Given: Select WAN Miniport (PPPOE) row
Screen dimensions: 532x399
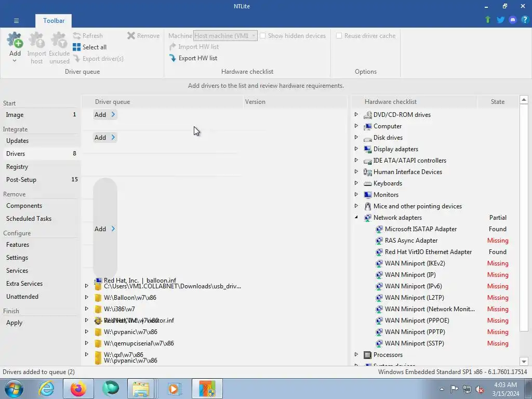Looking at the screenshot, I should (435, 320).
